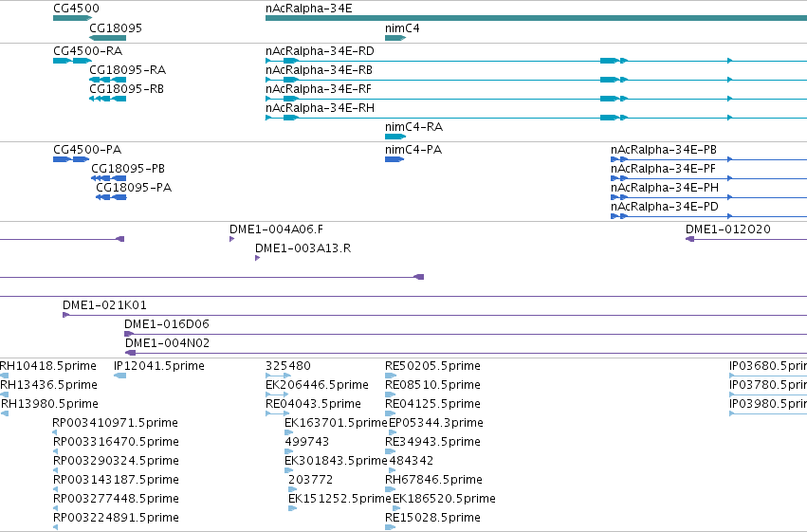Select the RE04043.5prime EST label
Screen dimensions: 807x532
click(314, 404)
